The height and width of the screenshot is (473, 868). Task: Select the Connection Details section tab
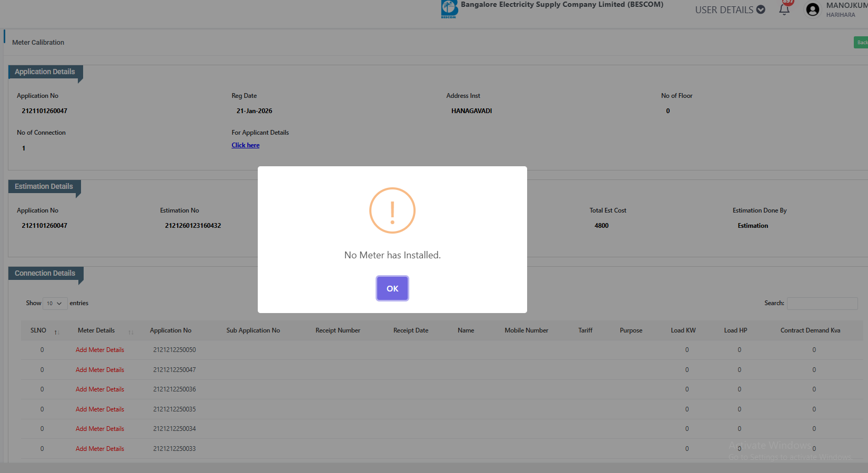(45, 274)
